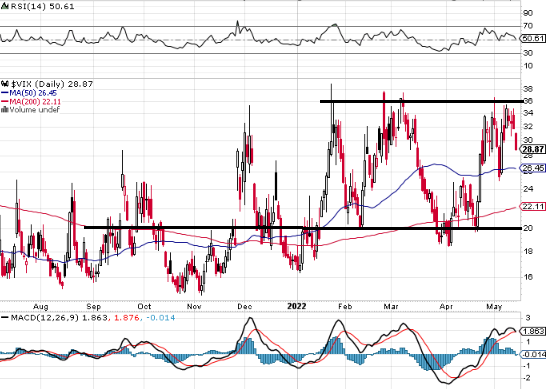Viewport: 551px width, 389px height.
Task: Click the blue 26.45 tag on price axis
Action: [x=533, y=169]
